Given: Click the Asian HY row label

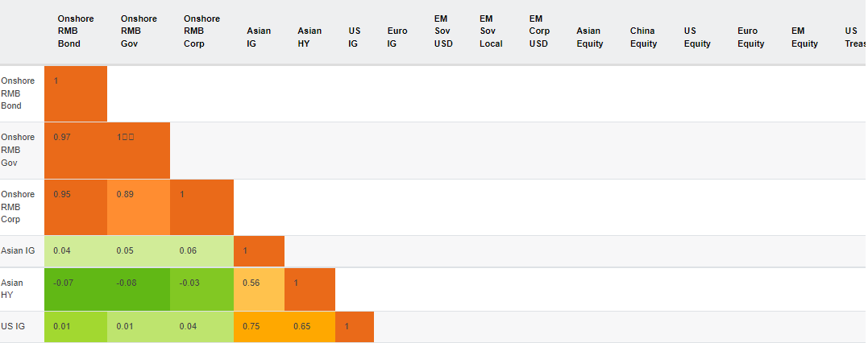Looking at the screenshot, I should 12,289.
